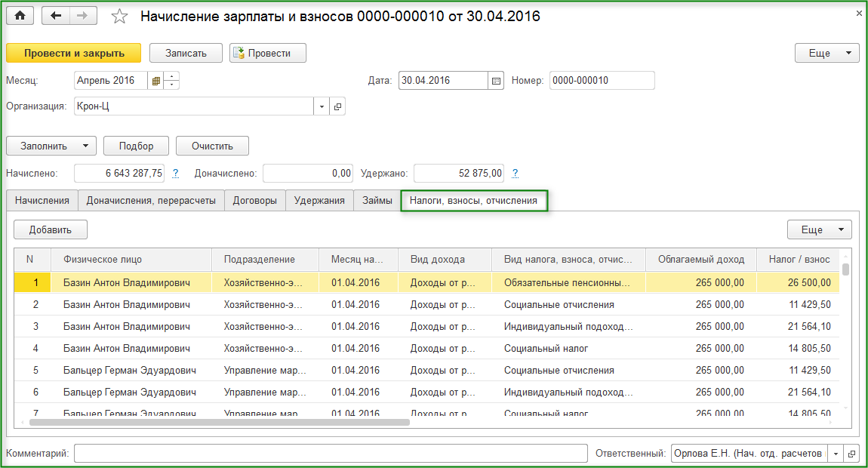Go back with the left arrow
Image resolution: width=868 pixels, height=468 pixels.
(56, 16)
